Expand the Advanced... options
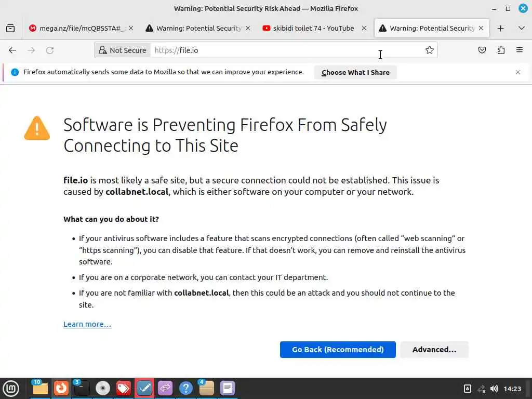532x399 pixels. 434,350
